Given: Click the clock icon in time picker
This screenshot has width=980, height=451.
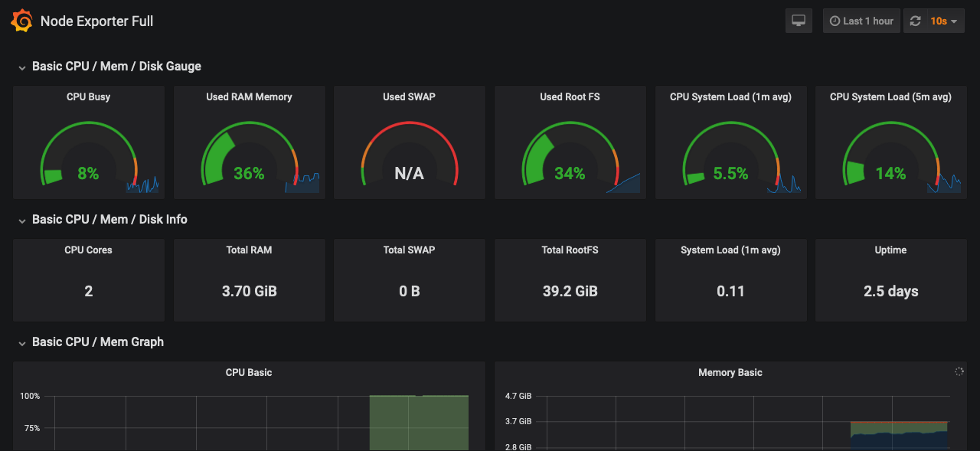Looking at the screenshot, I should pyautogui.click(x=835, y=21).
